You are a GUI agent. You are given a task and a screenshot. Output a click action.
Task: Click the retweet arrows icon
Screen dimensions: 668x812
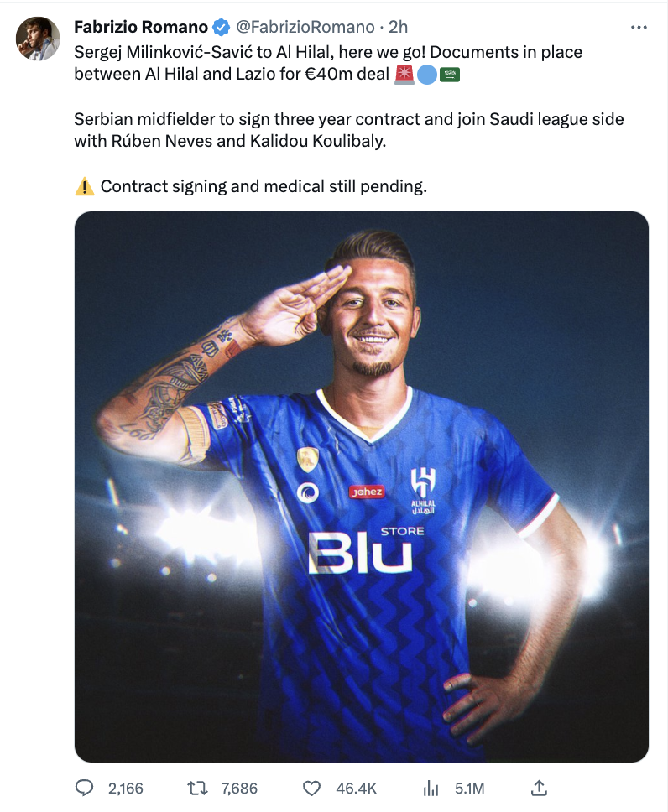tap(197, 789)
